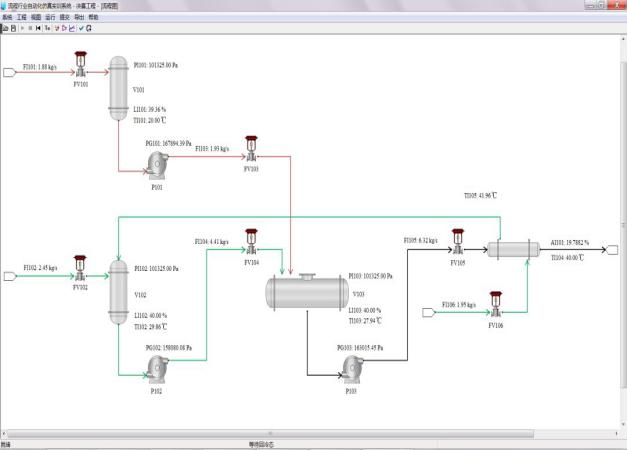Click the PG103 pump pressure reading
Viewport: 627px width, 450px height.
point(360,348)
